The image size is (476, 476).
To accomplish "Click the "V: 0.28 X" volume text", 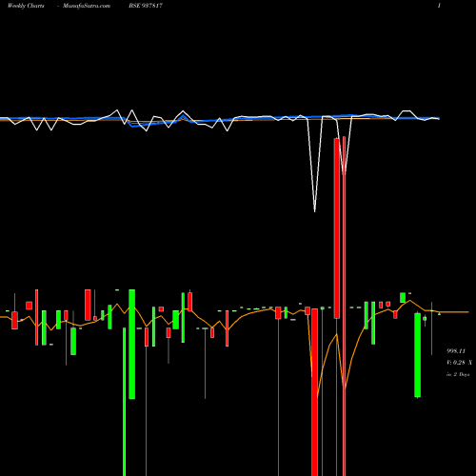I will [459, 363].
